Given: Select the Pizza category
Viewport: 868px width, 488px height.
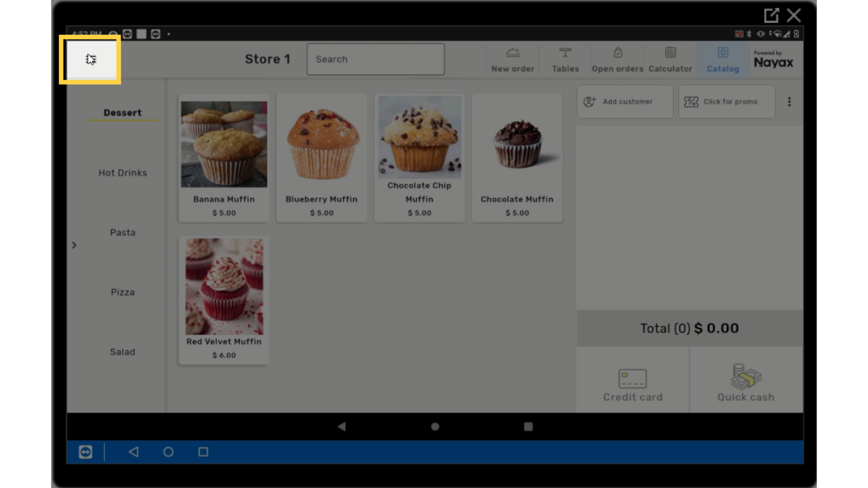Looking at the screenshot, I should (123, 292).
